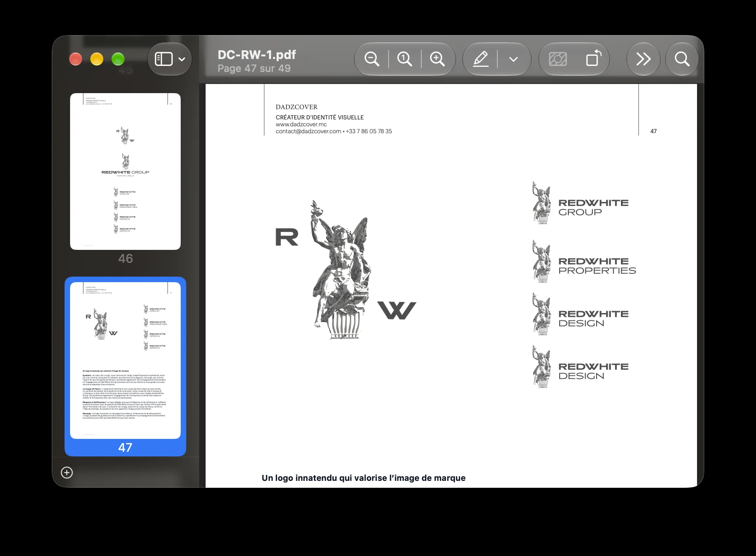Click the heading Un logo innatendu
This screenshot has width=756, height=556.
pos(364,478)
